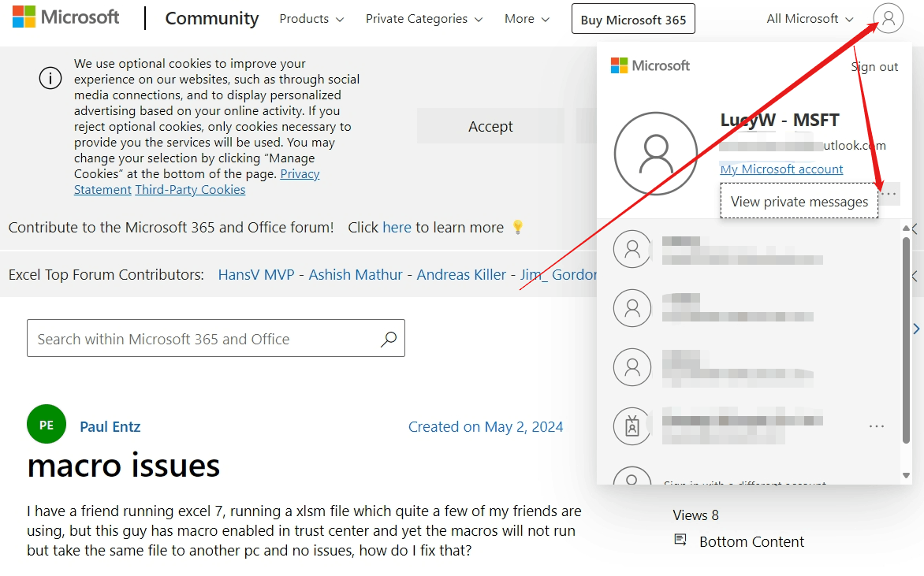Select the third blurred account avatar

632,367
